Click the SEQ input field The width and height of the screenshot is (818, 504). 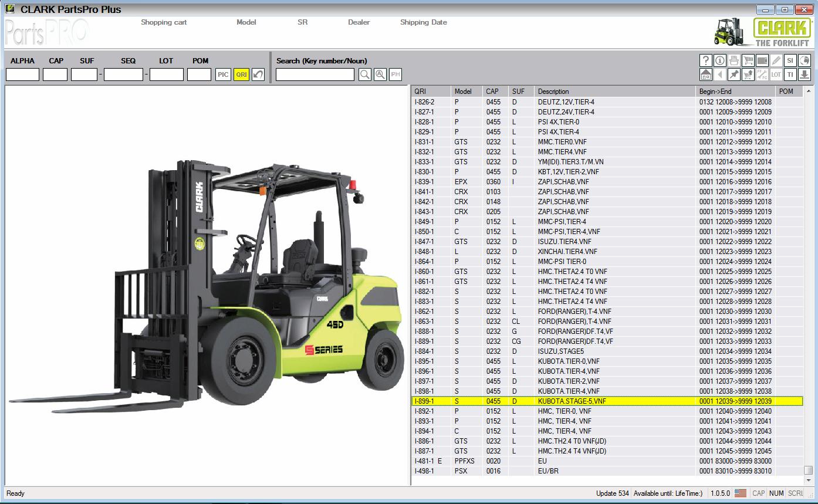tap(123, 75)
